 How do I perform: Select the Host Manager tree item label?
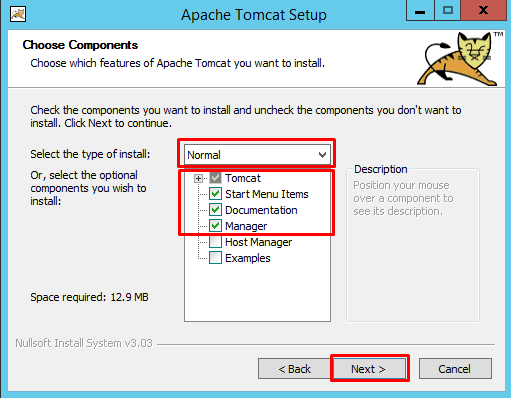[258, 242]
